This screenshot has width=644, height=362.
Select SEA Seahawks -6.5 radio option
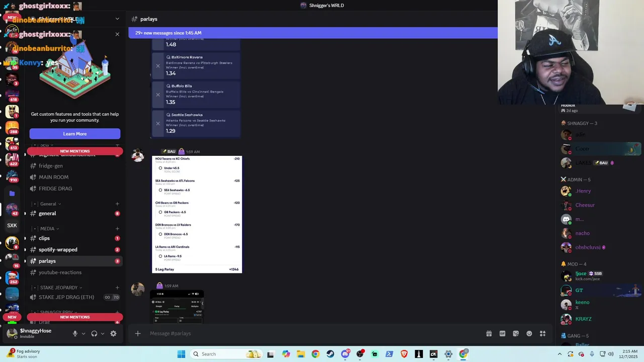click(x=160, y=190)
